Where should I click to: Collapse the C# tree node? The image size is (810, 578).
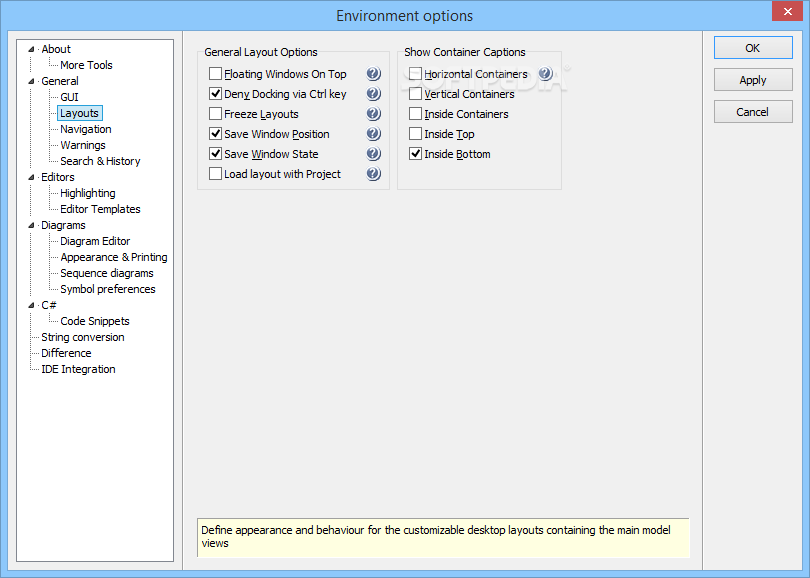(x=31, y=305)
